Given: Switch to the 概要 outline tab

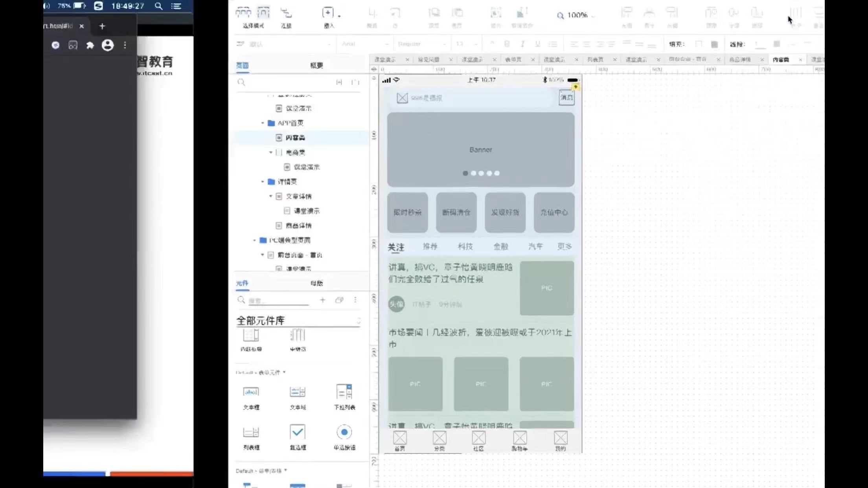Looking at the screenshot, I should point(316,66).
